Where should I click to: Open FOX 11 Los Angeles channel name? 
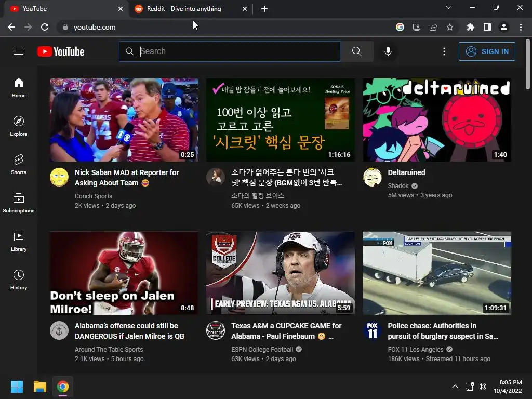click(x=416, y=350)
